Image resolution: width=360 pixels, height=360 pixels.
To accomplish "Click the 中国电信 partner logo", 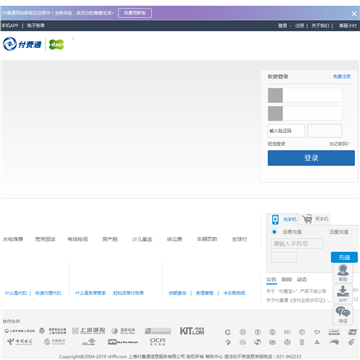I will click(20, 342).
